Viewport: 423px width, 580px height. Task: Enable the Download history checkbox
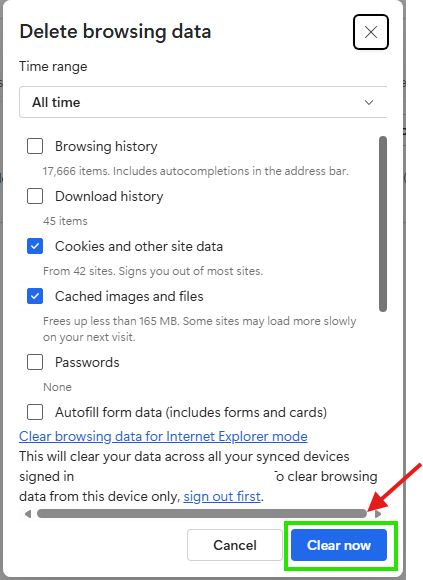(35, 196)
